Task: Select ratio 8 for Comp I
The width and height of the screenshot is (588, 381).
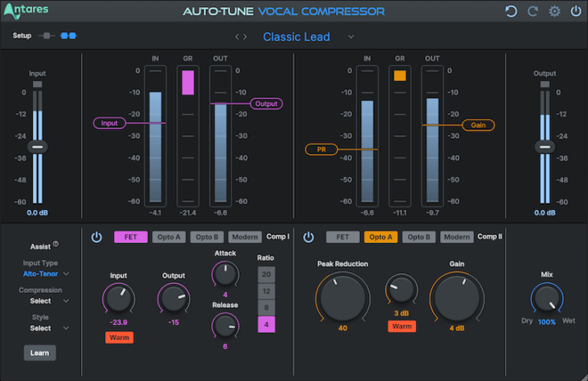Action: pos(267,308)
